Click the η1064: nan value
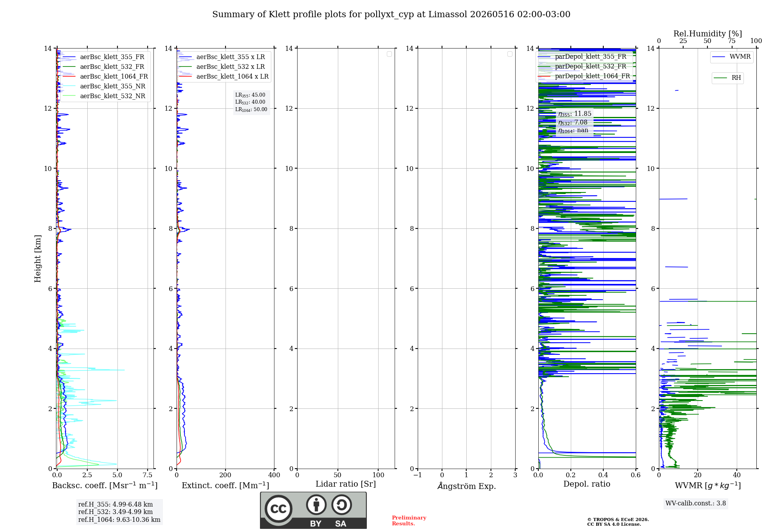783x532 pixels. pyautogui.click(x=573, y=131)
